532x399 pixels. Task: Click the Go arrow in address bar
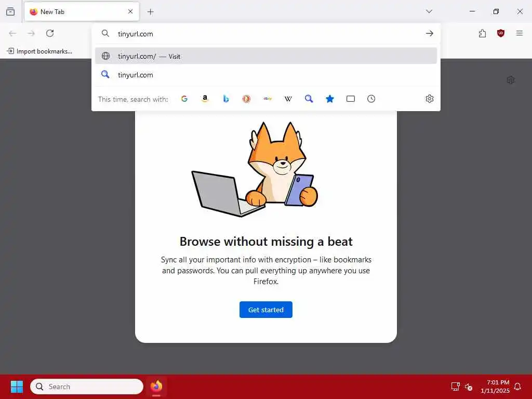pyautogui.click(x=430, y=33)
